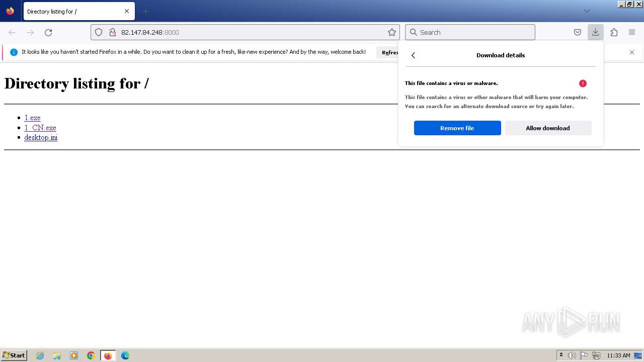Show hidden system tray icons

tap(561, 355)
